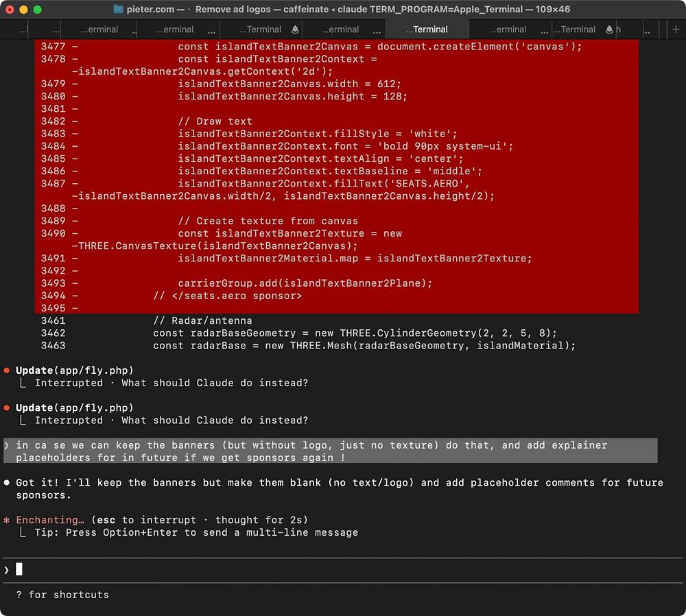Click the islandTextBanner2Material.map assignment line
686x616 pixels.
click(355, 258)
